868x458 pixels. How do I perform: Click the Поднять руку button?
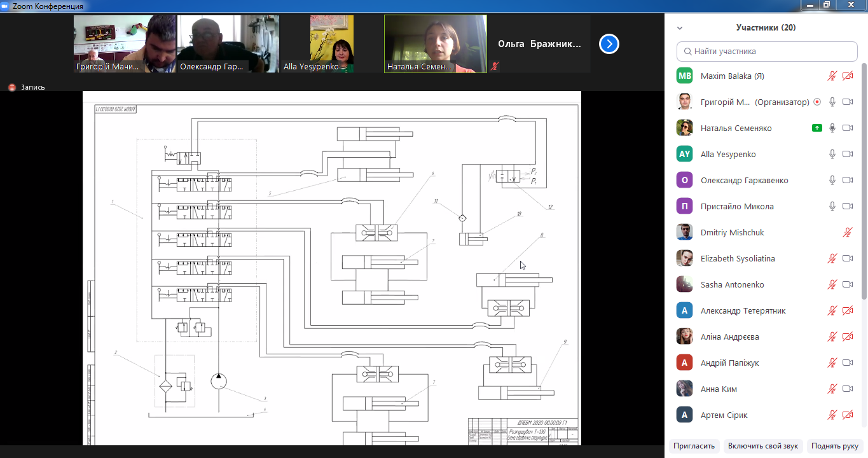coord(834,446)
